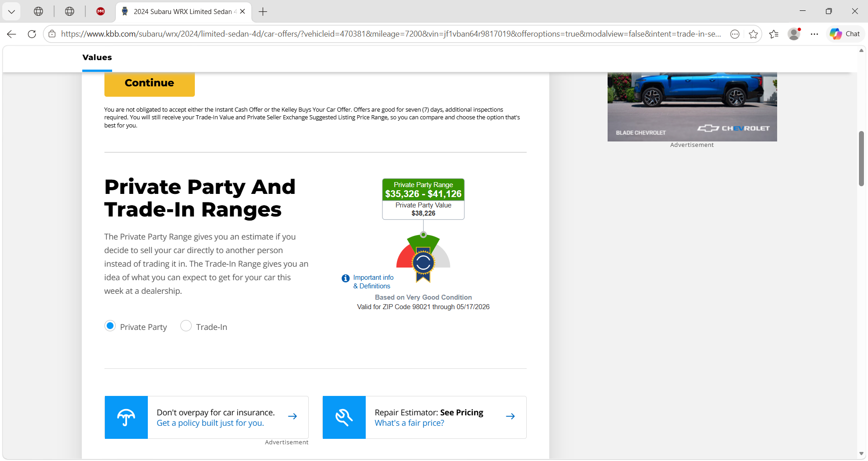Click Based on Very Good Condition text
This screenshot has width=868, height=461.
pos(423,297)
